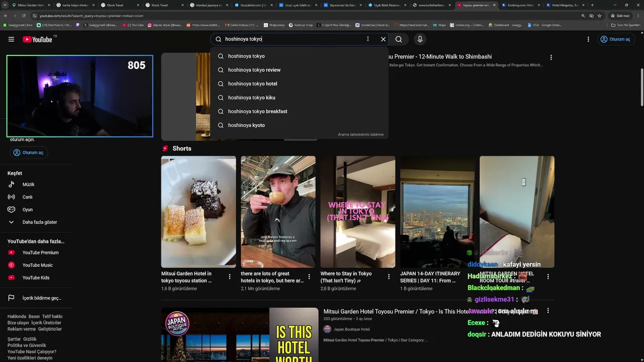Open the Excalidraw bookmark
This screenshot has width=644, height=362.
pyautogui.click(x=372, y=25)
